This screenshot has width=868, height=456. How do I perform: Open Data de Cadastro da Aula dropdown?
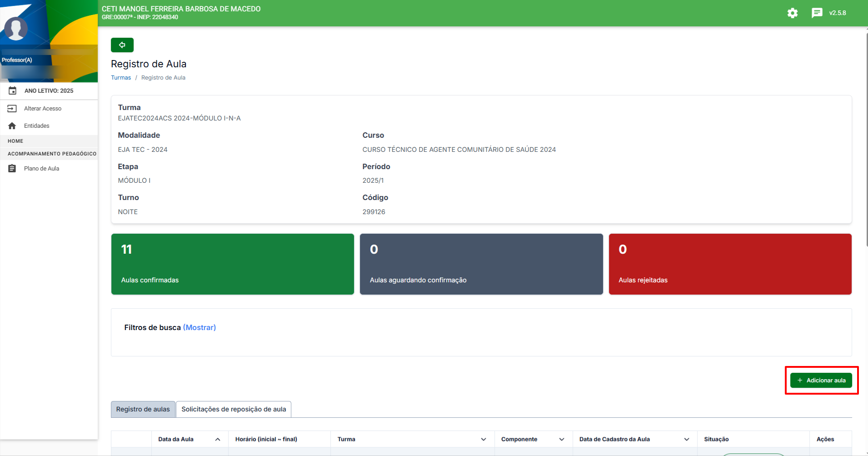[686, 439]
